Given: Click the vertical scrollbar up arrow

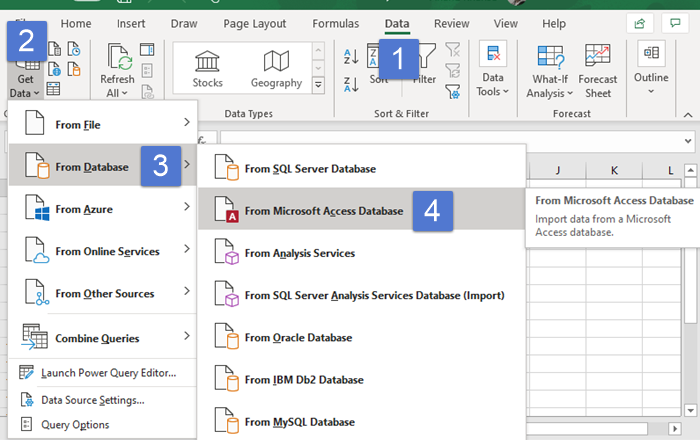Looking at the screenshot, I should 691,170.
